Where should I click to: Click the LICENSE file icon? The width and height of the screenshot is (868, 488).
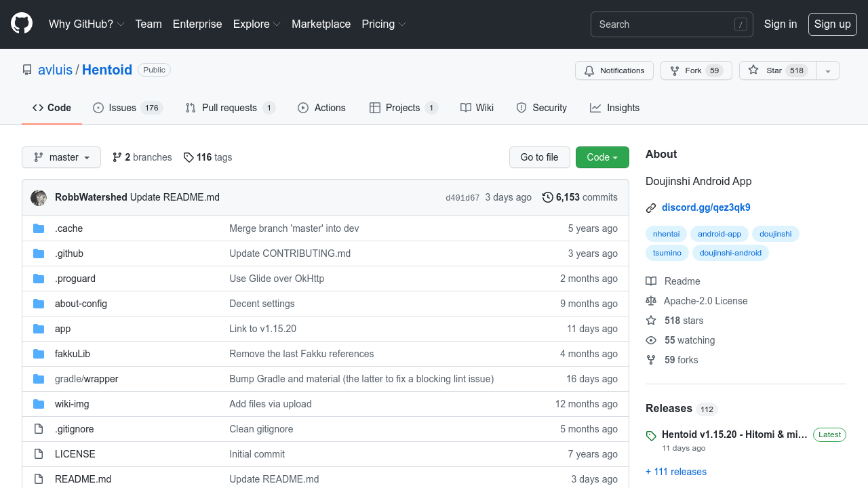tap(39, 454)
